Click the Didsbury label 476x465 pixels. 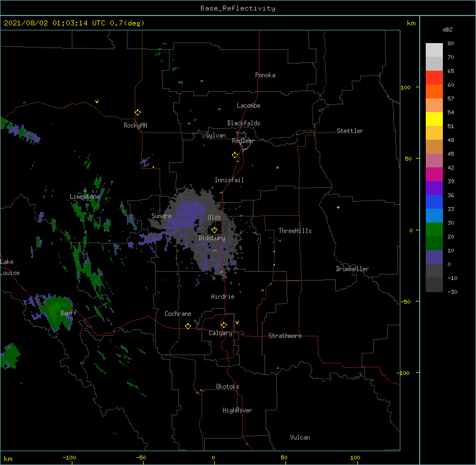pyautogui.click(x=211, y=238)
